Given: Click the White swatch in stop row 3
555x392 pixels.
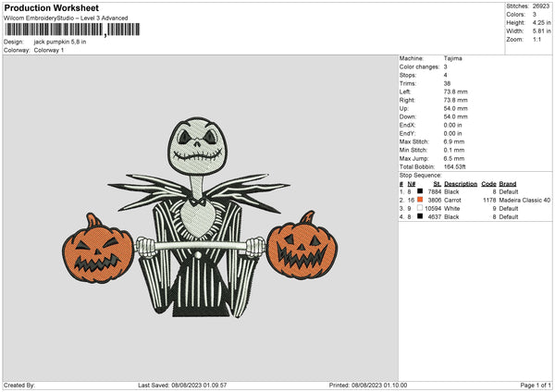Looking at the screenshot, I should (x=420, y=208).
